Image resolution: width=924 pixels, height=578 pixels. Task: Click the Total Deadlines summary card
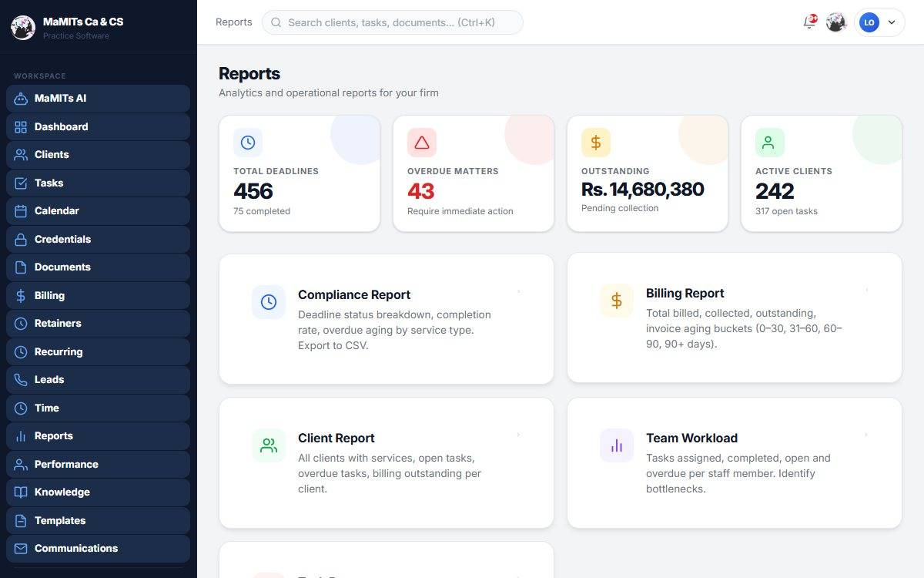click(300, 173)
